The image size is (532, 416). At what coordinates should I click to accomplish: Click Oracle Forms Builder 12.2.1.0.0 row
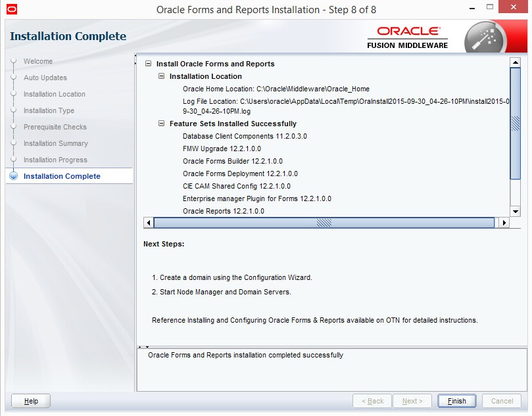(232, 161)
